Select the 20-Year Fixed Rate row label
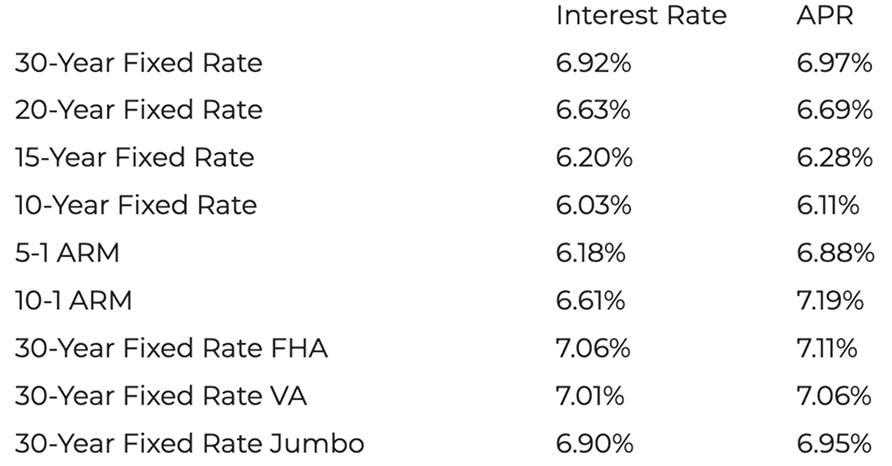 tap(138, 110)
